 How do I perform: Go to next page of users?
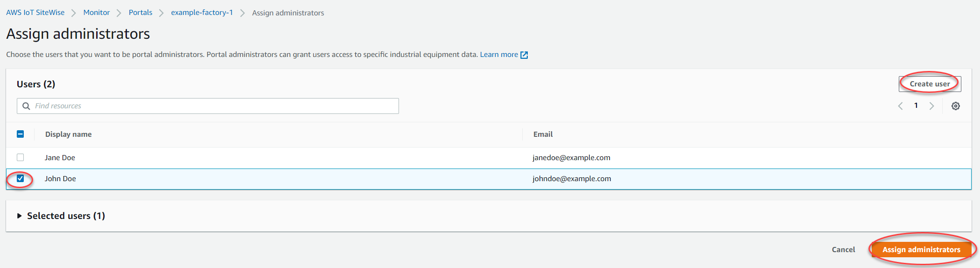(931, 106)
